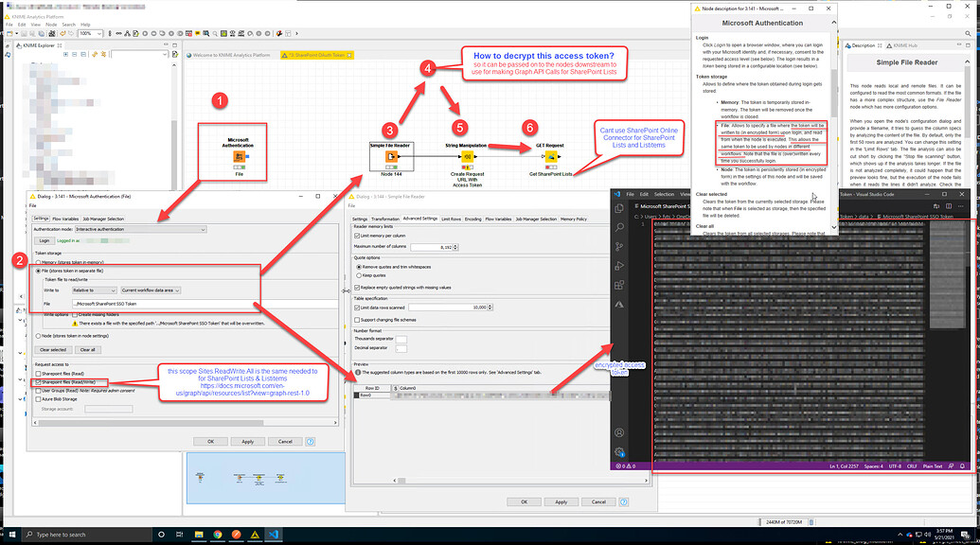
Task: Open the Node menu in KNIME
Action: point(51,25)
